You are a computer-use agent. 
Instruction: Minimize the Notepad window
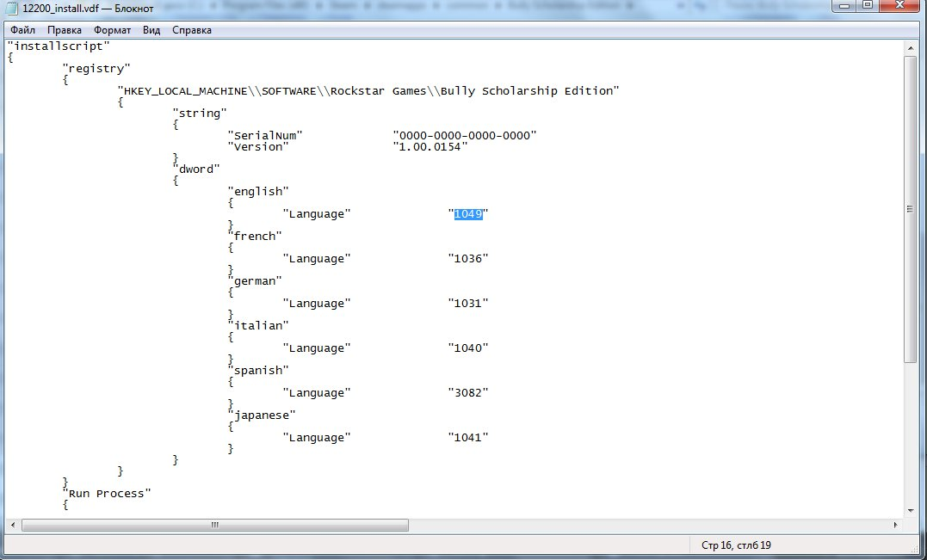point(844,6)
